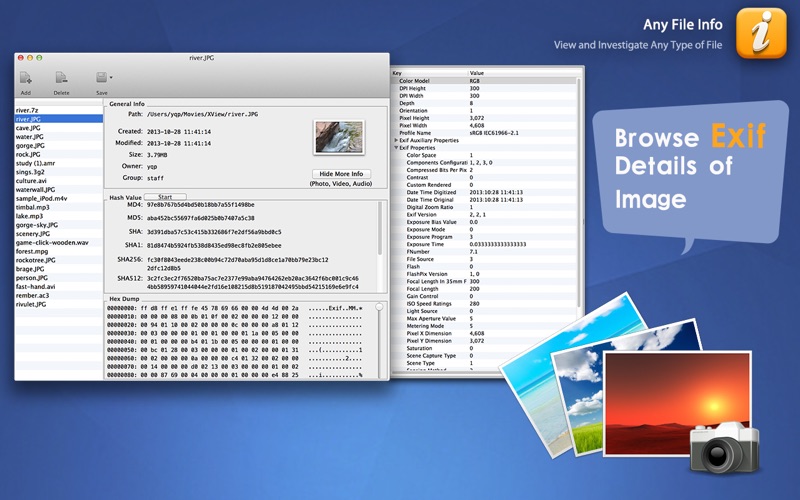Select the Pixel Height row
800x500 pixels.
(484, 118)
